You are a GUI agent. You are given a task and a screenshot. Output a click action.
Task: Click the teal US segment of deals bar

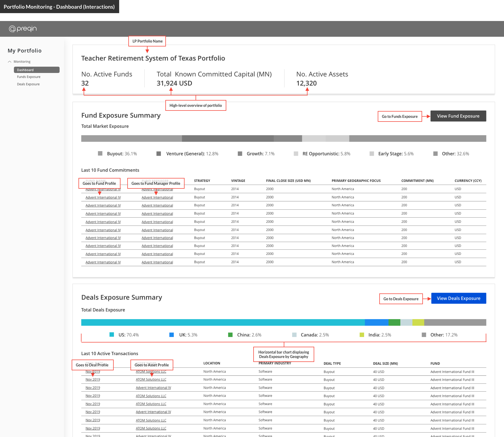coord(223,322)
